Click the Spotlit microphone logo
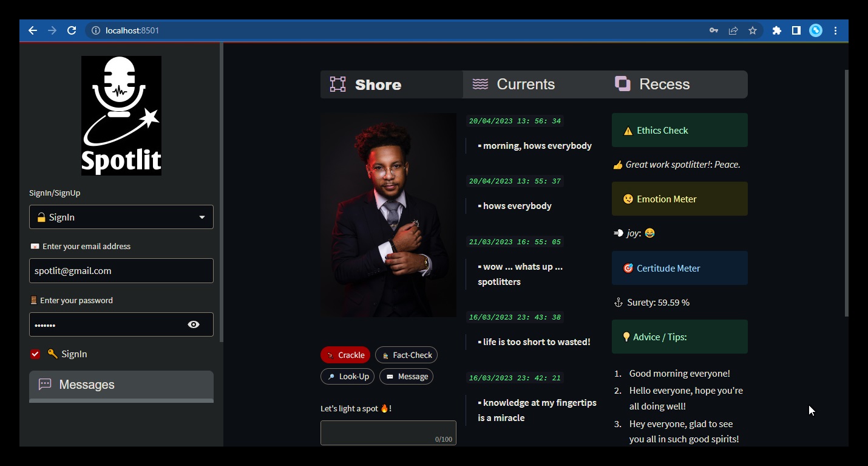 click(121, 115)
